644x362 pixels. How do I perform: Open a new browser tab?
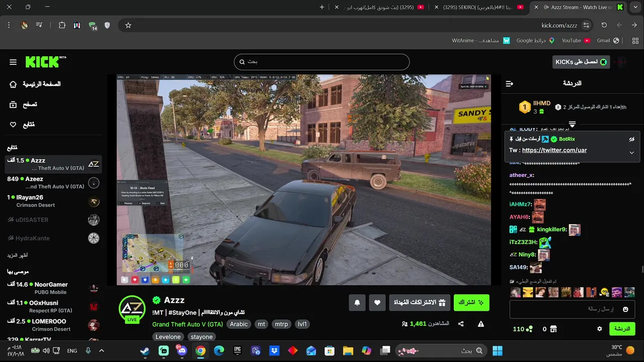(322, 7)
